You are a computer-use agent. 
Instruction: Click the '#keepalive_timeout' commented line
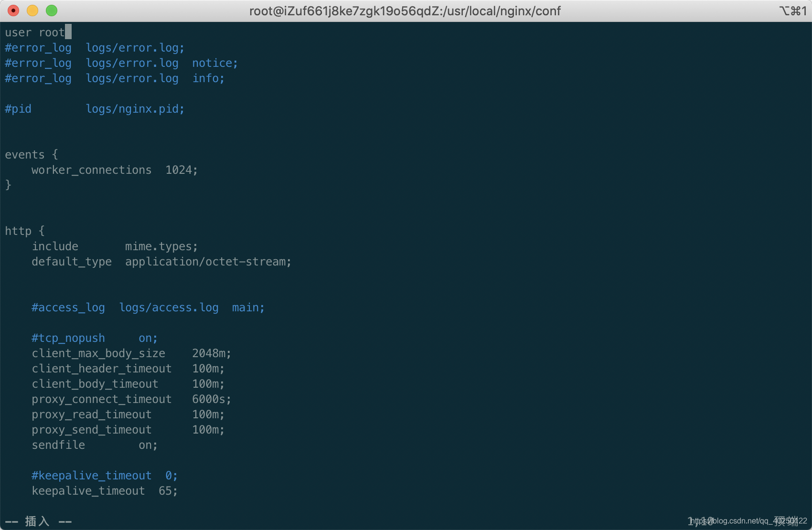tap(105, 476)
